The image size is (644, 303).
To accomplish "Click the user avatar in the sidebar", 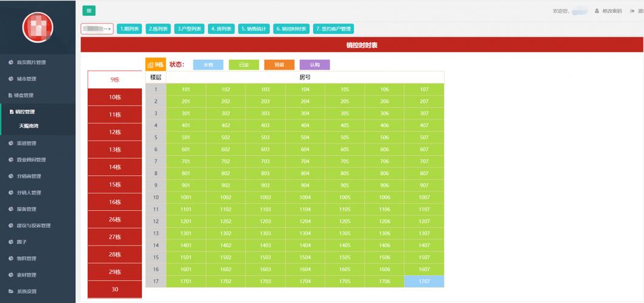I will (38, 27).
